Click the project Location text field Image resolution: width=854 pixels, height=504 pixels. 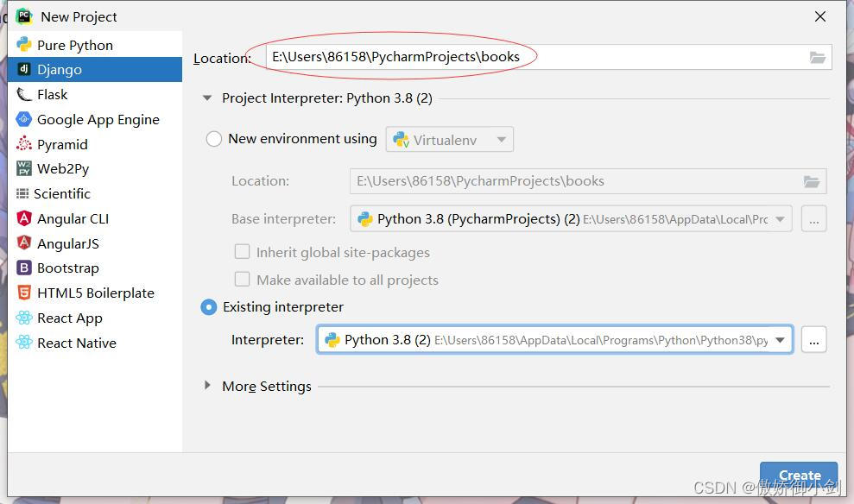pos(549,57)
